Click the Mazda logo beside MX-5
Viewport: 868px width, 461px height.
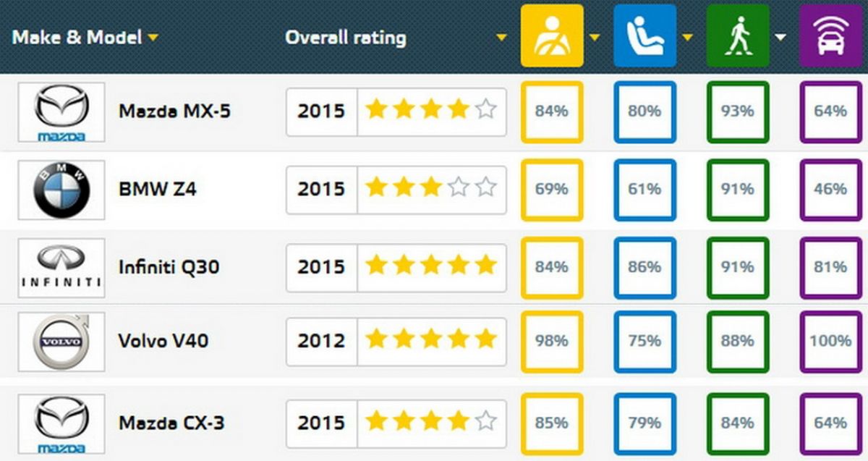pos(61,112)
